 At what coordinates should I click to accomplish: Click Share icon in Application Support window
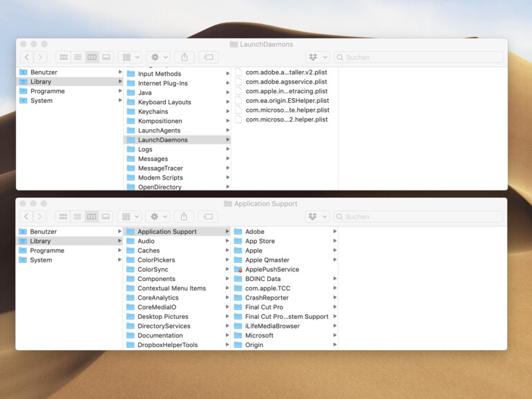[x=184, y=217]
